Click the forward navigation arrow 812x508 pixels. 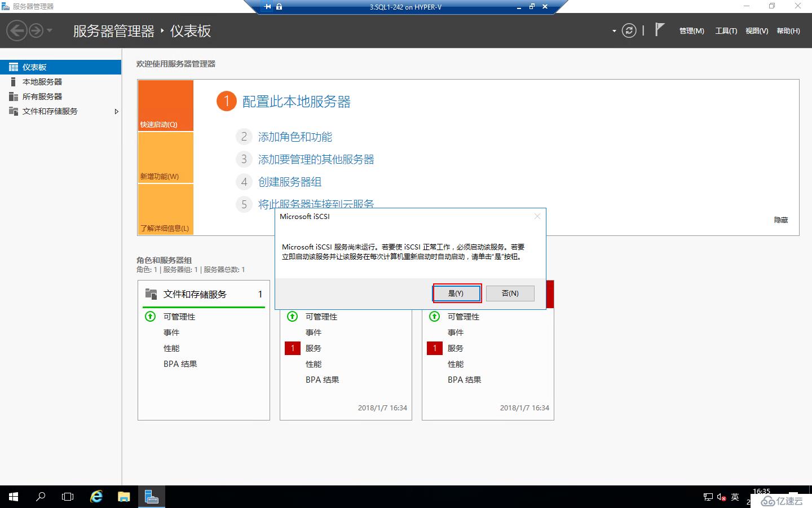coord(36,30)
